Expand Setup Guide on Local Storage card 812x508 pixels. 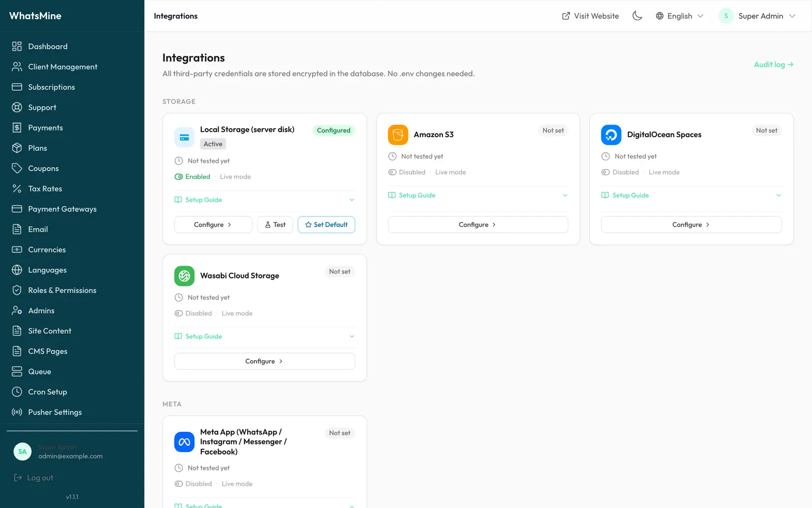264,200
